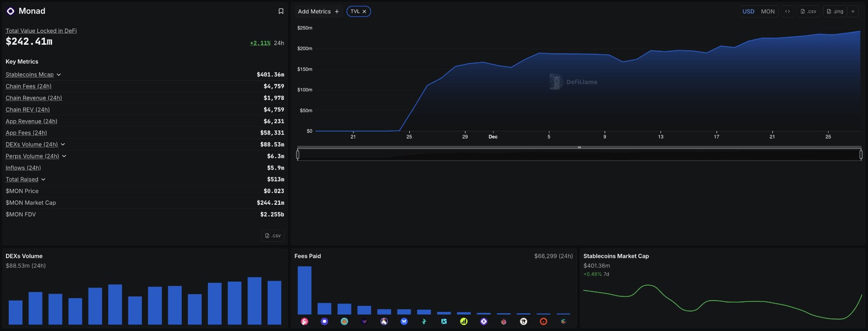
Task: Click the embed chart code icon
Action: coord(787,12)
